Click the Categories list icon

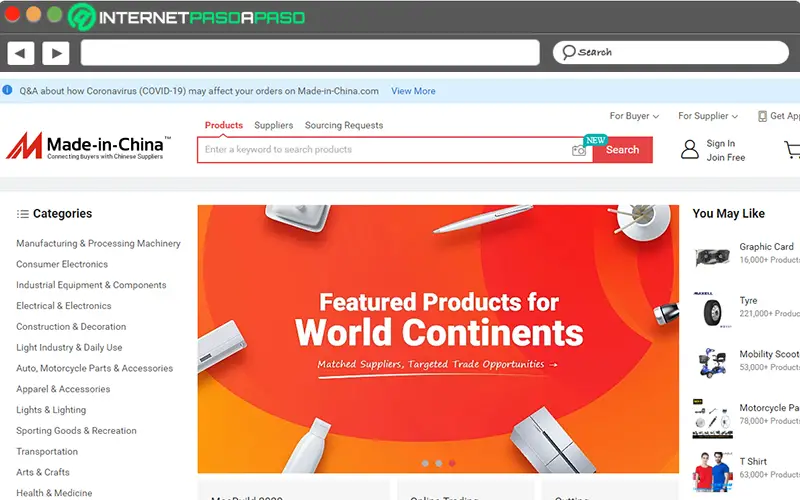[22, 214]
